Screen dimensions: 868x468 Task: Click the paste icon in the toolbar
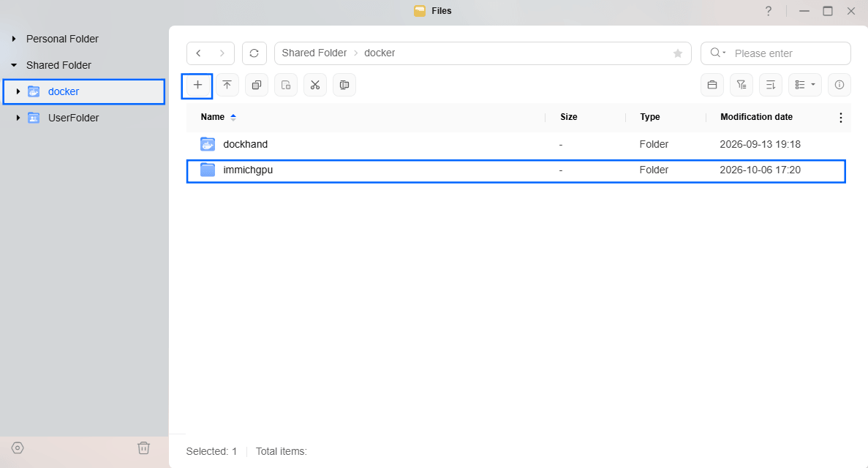286,86
